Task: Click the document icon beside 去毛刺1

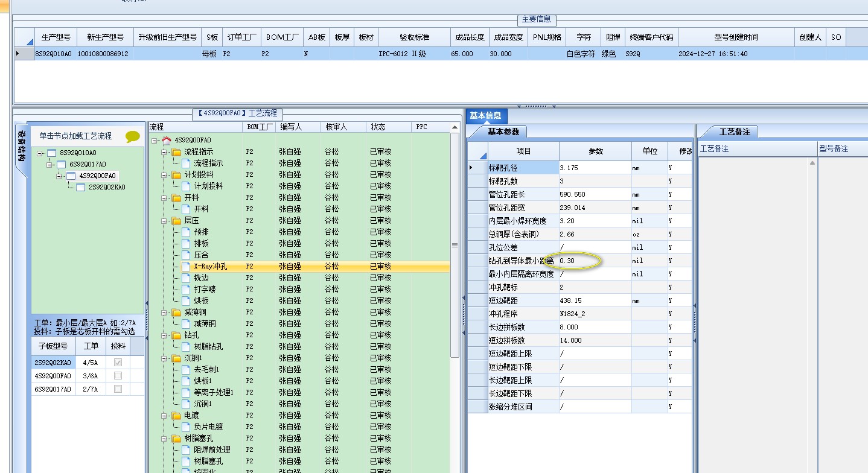Action: [186, 369]
